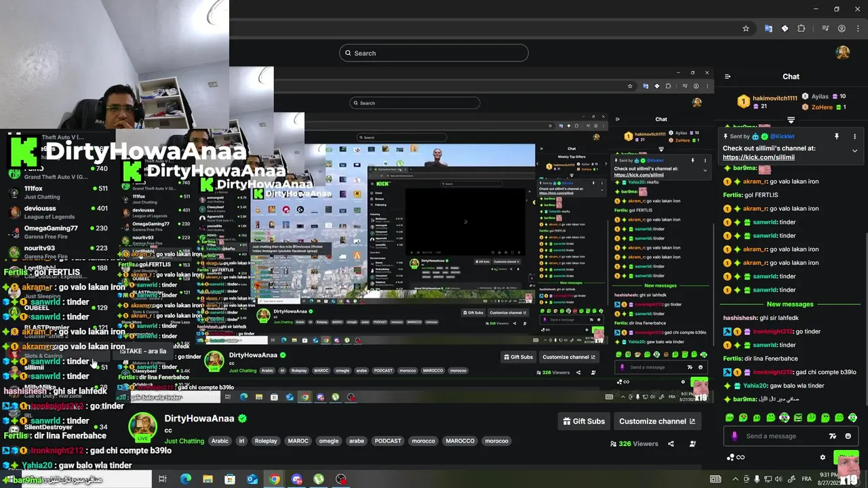The width and height of the screenshot is (868, 488).
Task: Click Ironknight212 in 'gad chi compte' message
Action: pyautogui.click(x=772, y=372)
